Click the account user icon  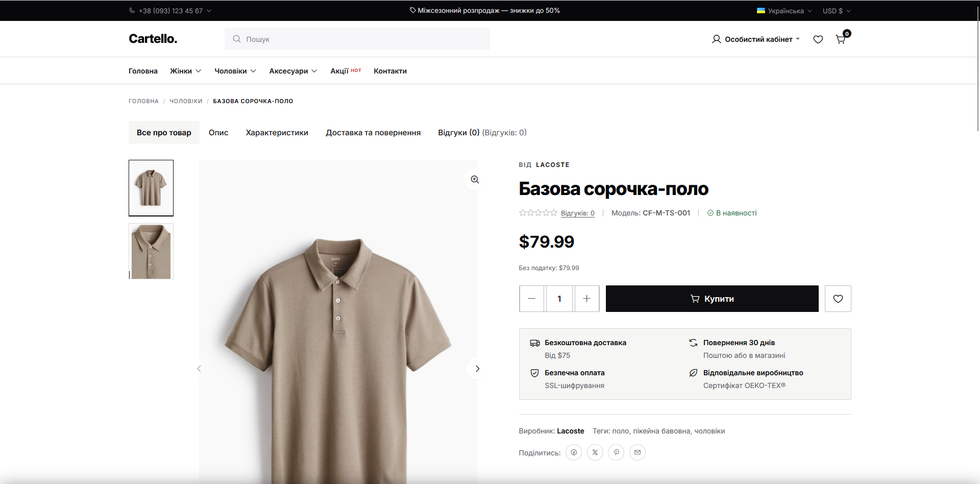point(716,39)
